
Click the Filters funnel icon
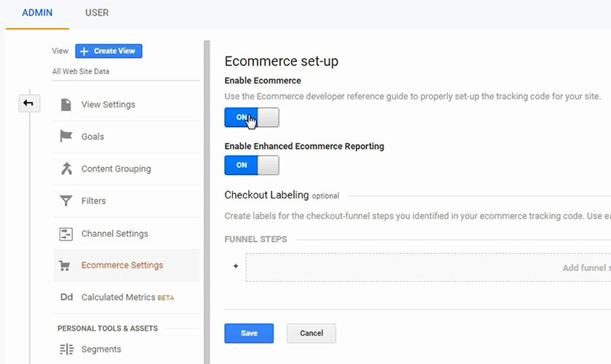point(66,201)
